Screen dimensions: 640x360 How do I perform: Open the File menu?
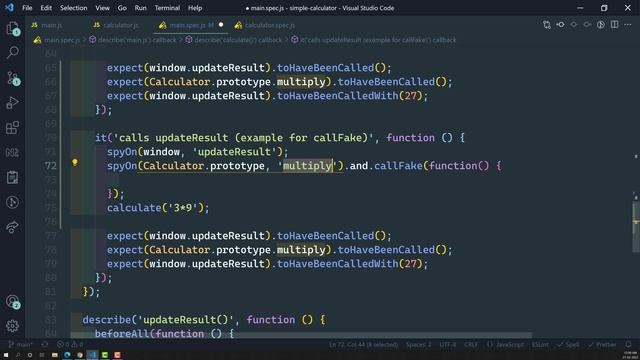[27, 8]
